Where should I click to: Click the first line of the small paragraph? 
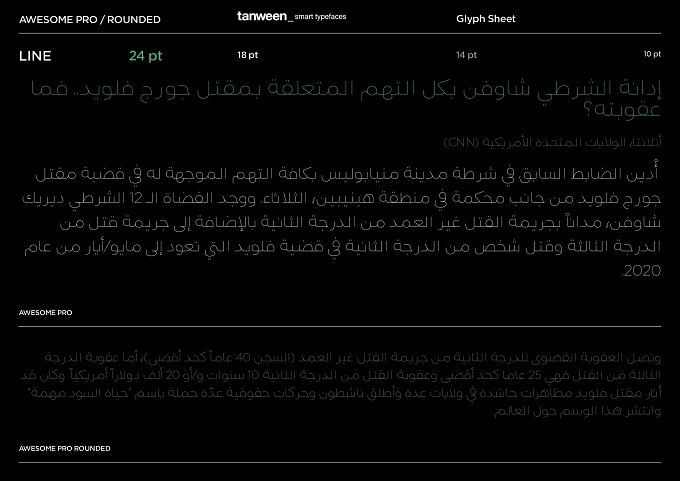[353, 357]
